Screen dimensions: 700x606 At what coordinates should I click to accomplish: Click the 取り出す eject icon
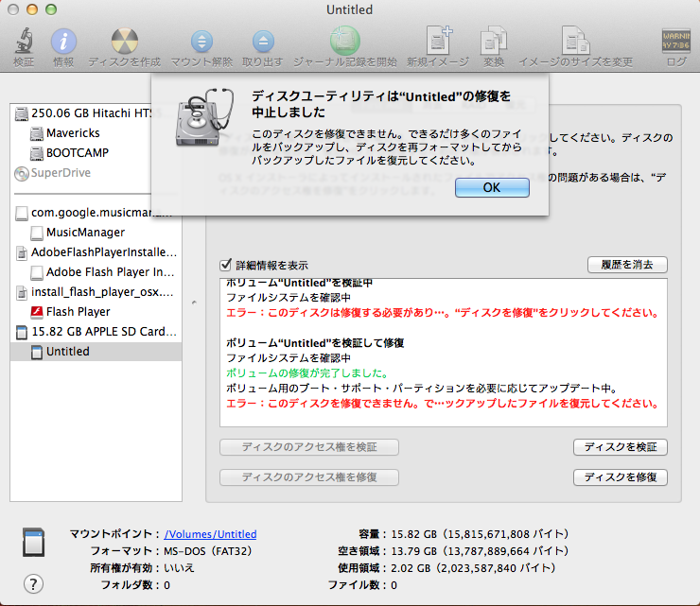[x=262, y=42]
